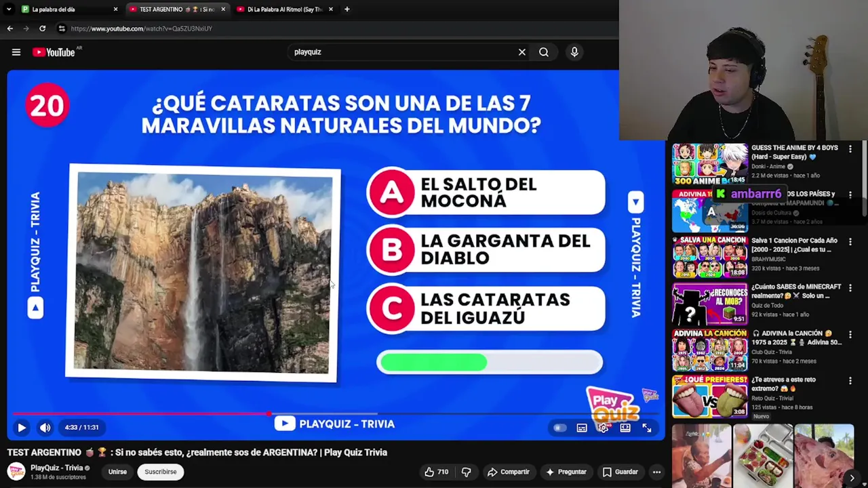Viewport: 868px width, 488px height.
Task: Open Salva 1 Cancion video thumbnail
Action: (709, 257)
